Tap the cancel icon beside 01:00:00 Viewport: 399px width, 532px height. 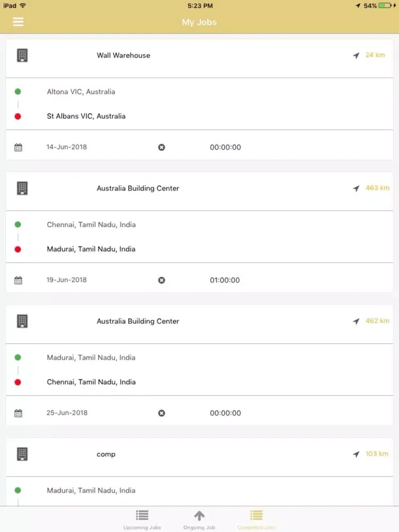coord(162,280)
